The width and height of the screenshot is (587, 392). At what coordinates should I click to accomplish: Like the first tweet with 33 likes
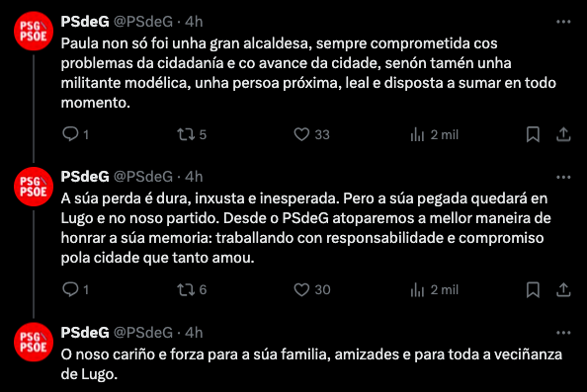301,134
